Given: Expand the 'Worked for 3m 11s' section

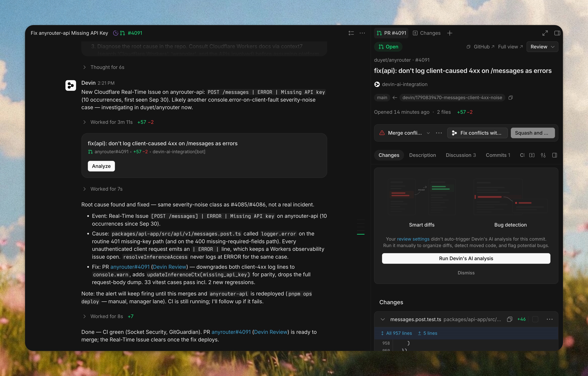Looking at the screenshot, I should [111, 122].
